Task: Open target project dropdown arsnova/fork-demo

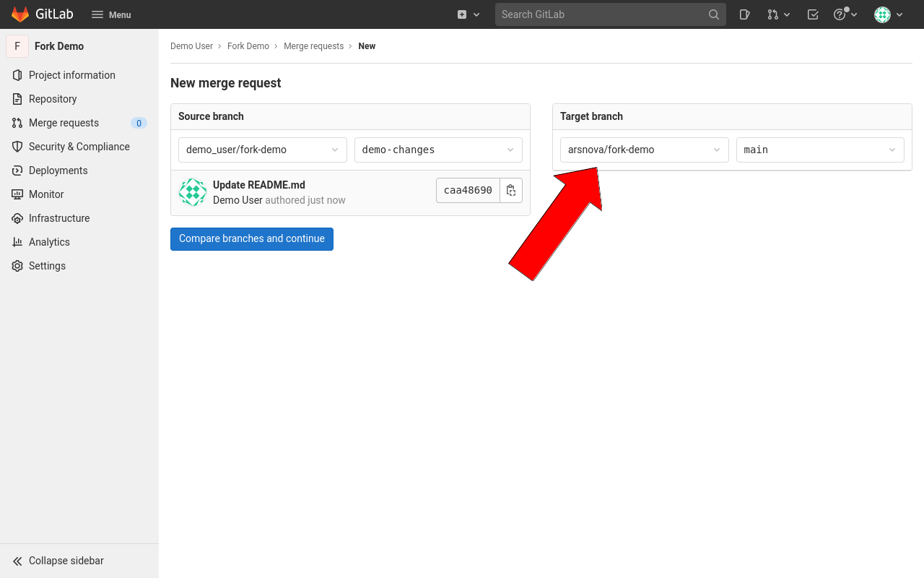Action: pyautogui.click(x=645, y=150)
